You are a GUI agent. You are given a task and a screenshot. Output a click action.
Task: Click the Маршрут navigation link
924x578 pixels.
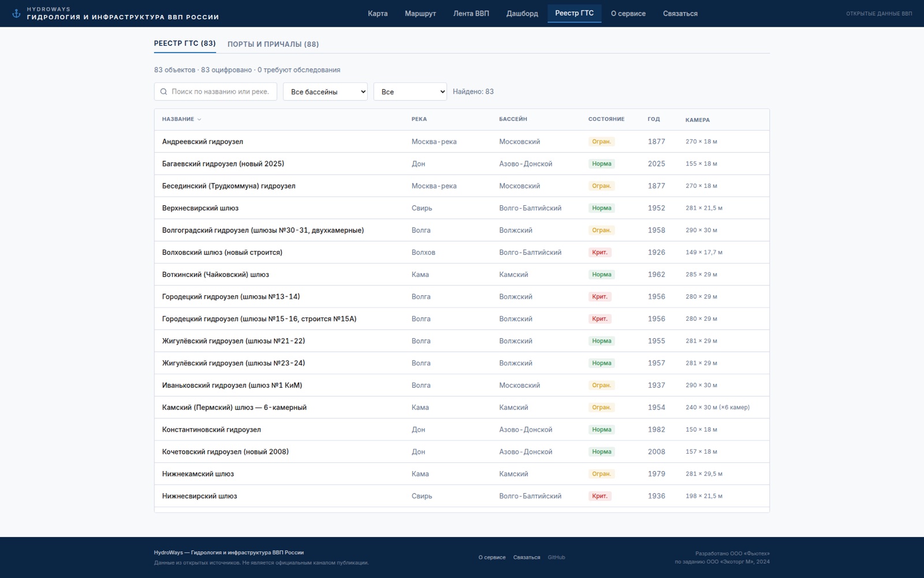(x=420, y=13)
